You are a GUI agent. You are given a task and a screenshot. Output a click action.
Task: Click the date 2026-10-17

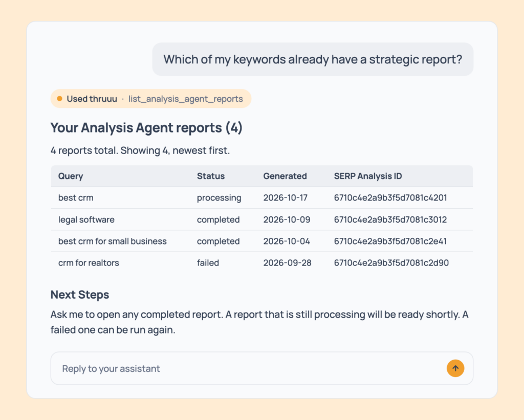click(285, 198)
